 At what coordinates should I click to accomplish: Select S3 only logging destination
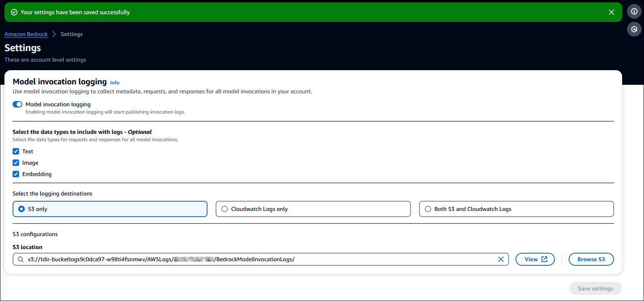coord(110,209)
